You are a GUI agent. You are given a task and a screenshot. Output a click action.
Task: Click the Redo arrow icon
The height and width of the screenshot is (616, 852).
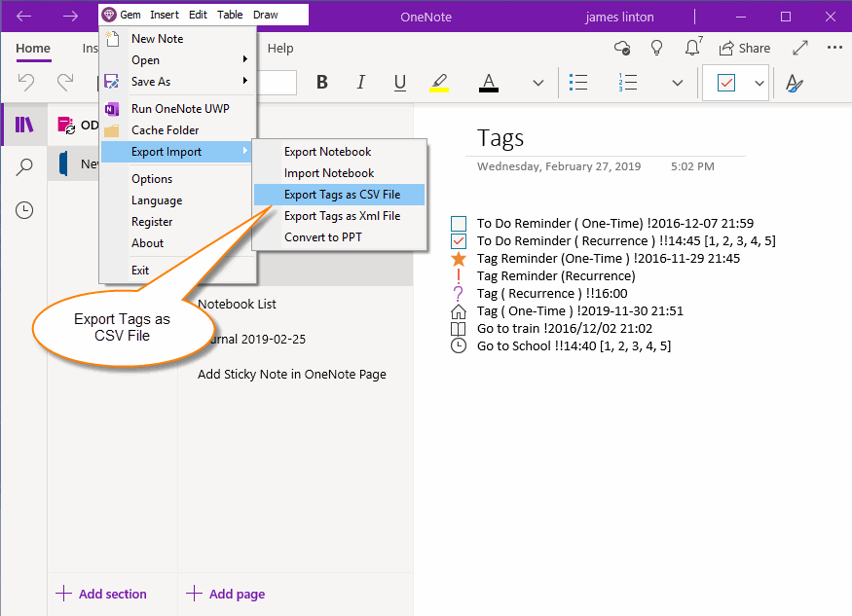pos(65,83)
